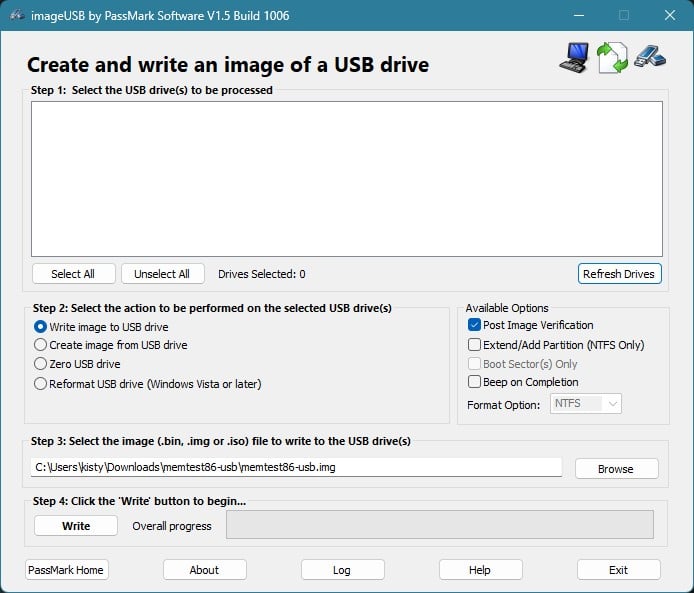Click the Overall progress label
Image resolution: width=694 pixels, height=593 pixels.
[x=172, y=526]
